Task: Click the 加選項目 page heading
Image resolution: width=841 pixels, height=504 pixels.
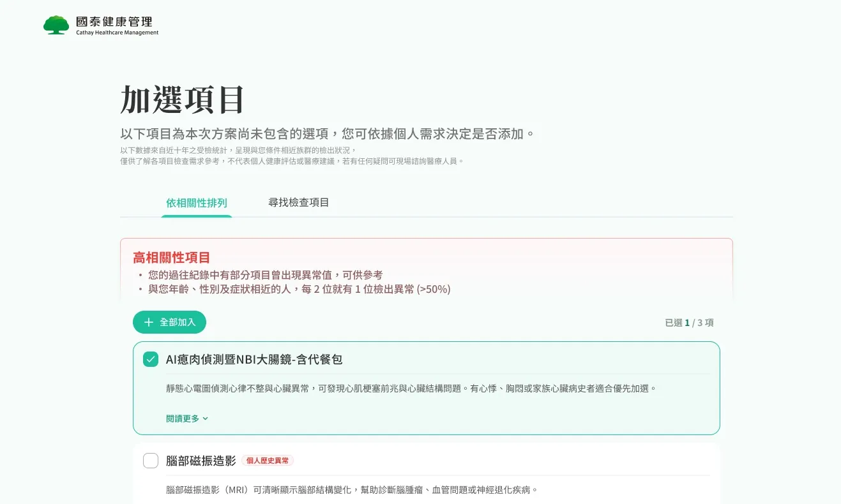Action: point(183,100)
